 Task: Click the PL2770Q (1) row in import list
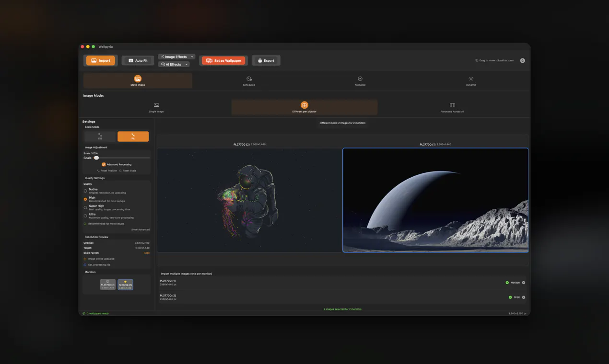[x=342, y=283]
